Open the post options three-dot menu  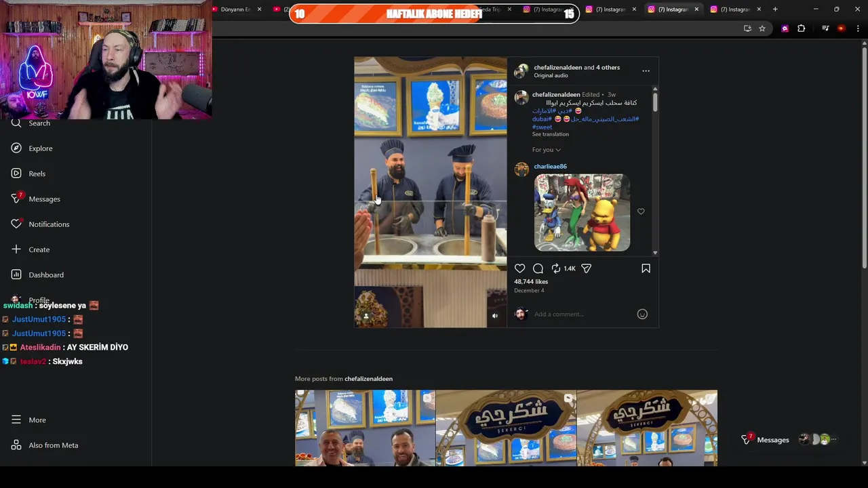pyautogui.click(x=646, y=71)
